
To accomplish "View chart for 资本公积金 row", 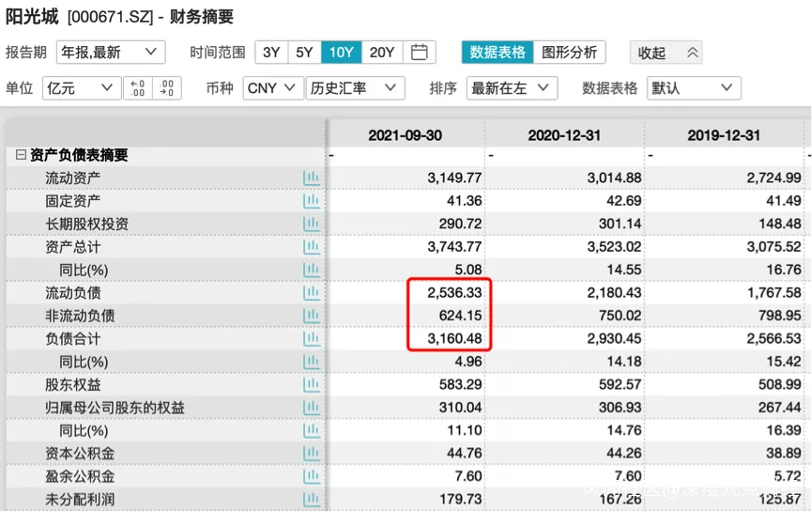I will click(x=311, y=454).
